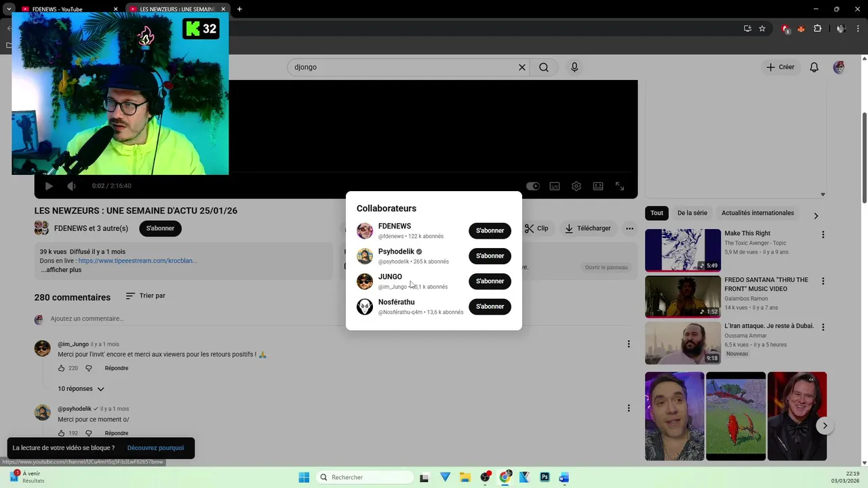This screenshot has height=488, width=868.
Task: Open JUNGO avatar in the Collaborateurs list
Action: [365, 281]
